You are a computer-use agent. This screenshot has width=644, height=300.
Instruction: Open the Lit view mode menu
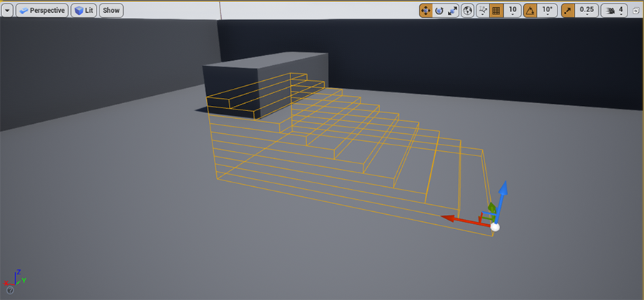[x=84, y=11]
